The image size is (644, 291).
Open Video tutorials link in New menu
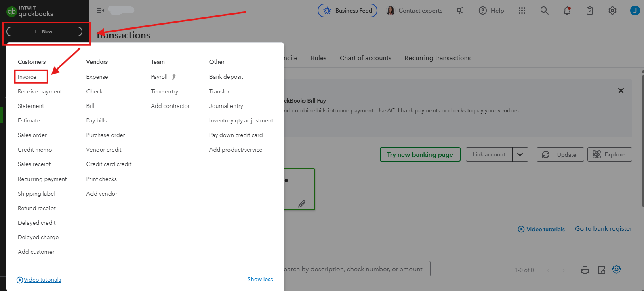(39, 280)
